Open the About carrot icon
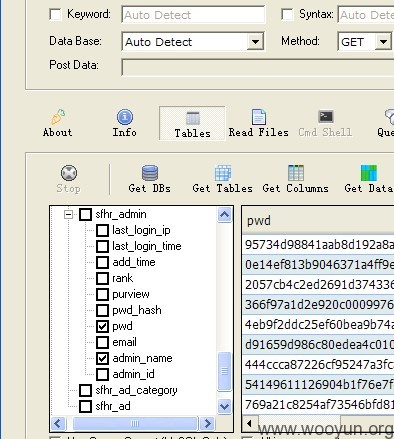394x439 pixels. (x=58, y=117)
